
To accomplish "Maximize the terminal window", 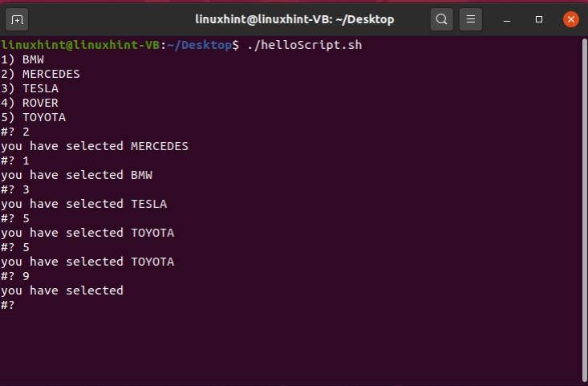I will [x=539, y=18].
